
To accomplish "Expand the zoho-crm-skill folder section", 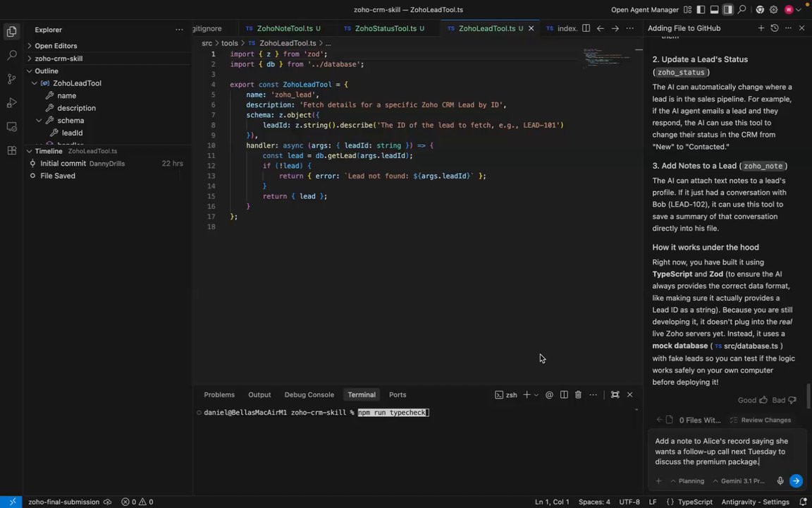I will [59, 59].
